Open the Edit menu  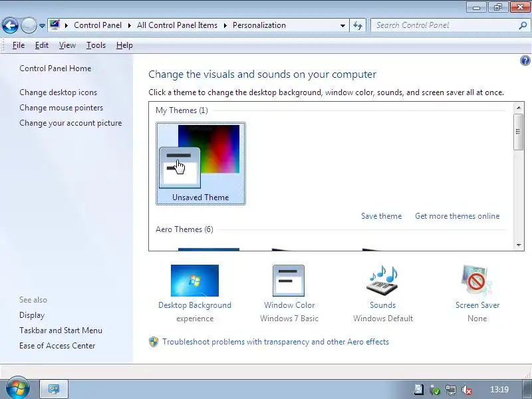pos(42,45)
